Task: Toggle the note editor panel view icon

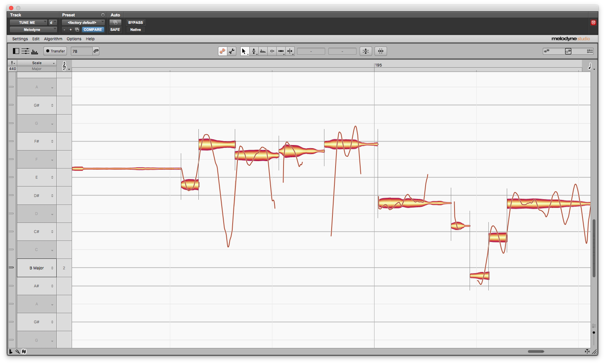Action: pyautogui.click(x=16, y=51)
